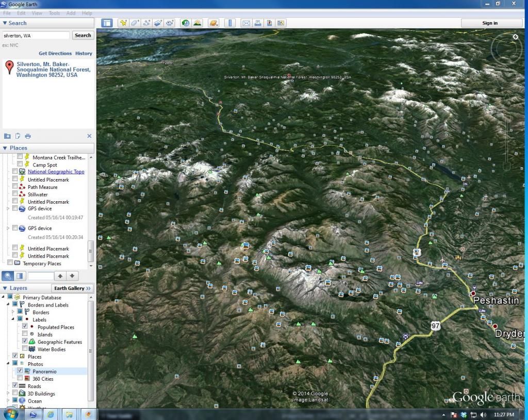Open the Windows Start menu orb
This screenshot has height=420, width=528.
click(10, 414)
